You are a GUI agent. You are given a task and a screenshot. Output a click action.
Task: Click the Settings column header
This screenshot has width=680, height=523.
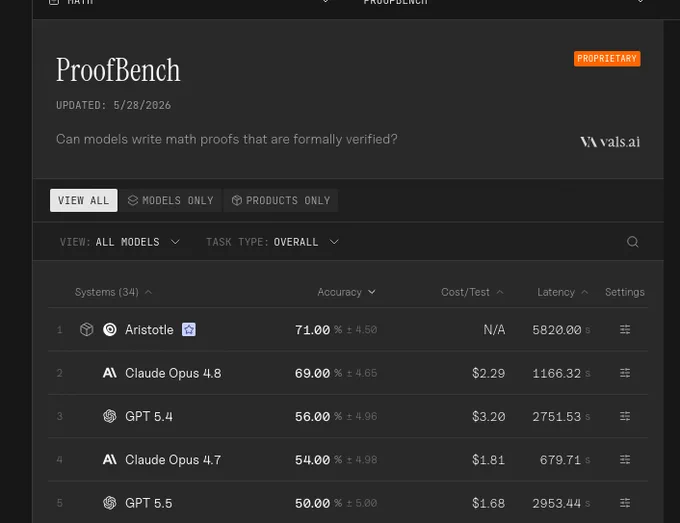pos(624,292)
